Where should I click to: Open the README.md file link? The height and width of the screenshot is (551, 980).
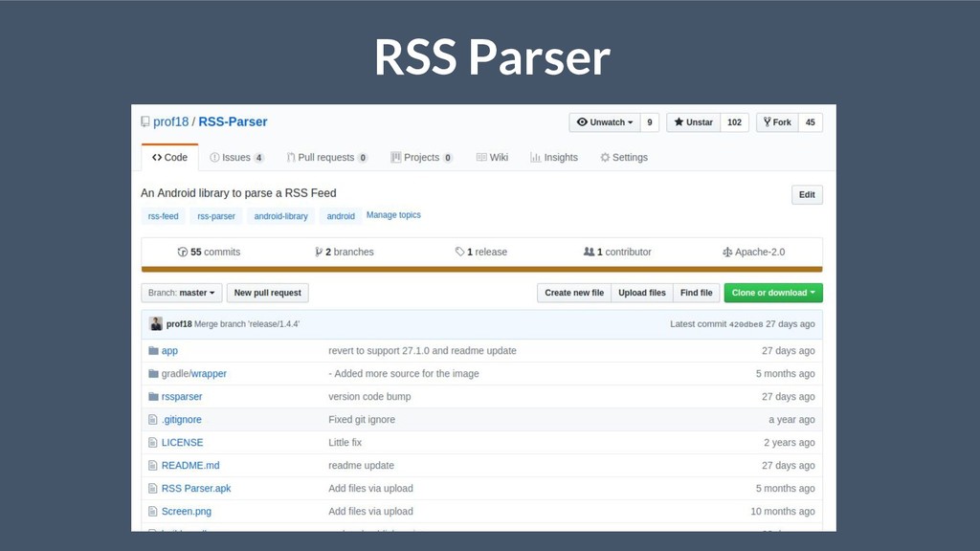(x=190, y=466)
